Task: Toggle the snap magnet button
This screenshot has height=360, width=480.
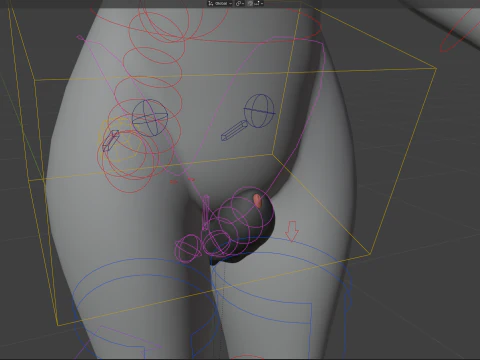Action: 250,3
